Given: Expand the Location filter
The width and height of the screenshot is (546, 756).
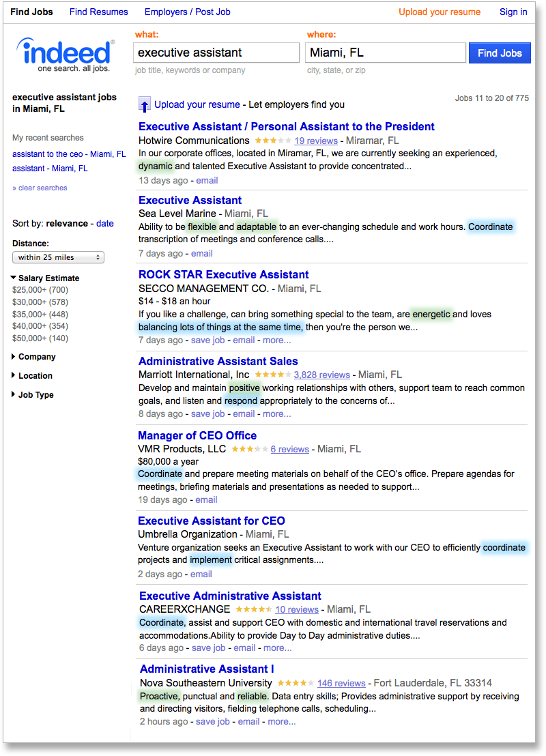Looking at the screenshot, I should (32, 375).
